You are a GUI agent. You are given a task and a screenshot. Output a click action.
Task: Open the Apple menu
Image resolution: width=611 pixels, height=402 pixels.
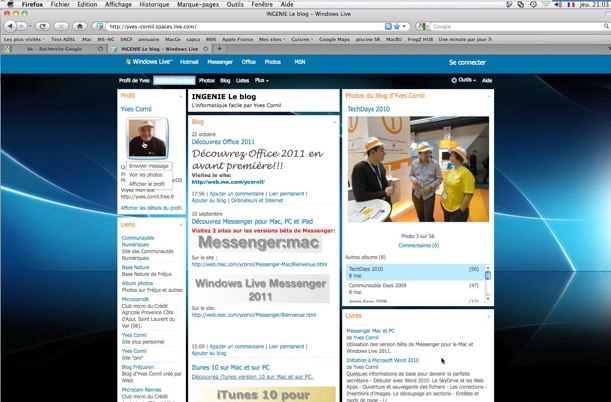(x=10, y=4)
